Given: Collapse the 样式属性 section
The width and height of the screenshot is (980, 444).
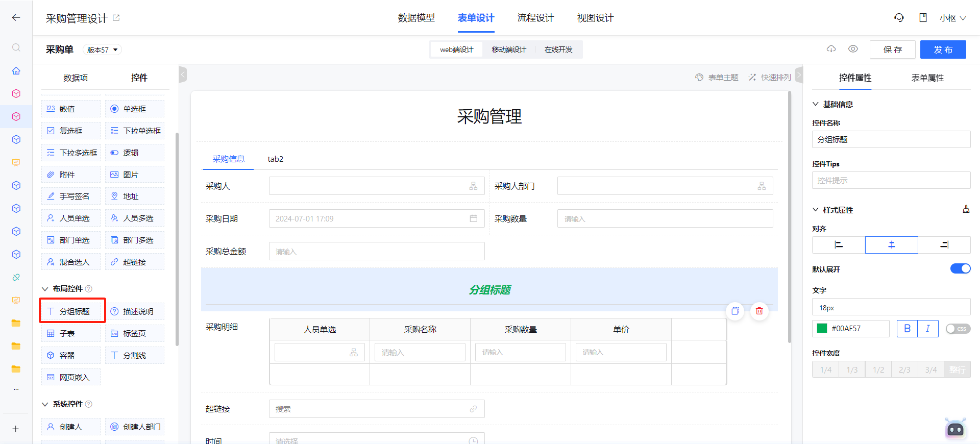Looking at the screenshot, I should 816,210.
